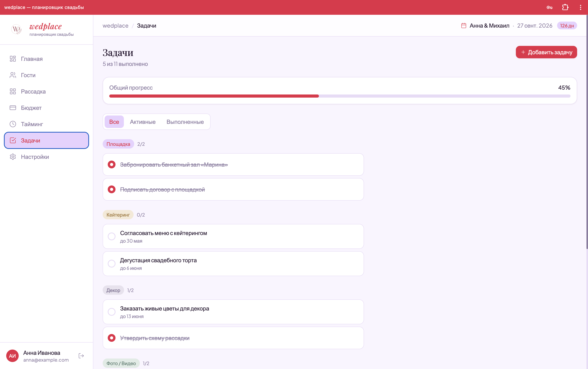Go to Главная in sidebar
588x369 pixels.
point(46,59)
